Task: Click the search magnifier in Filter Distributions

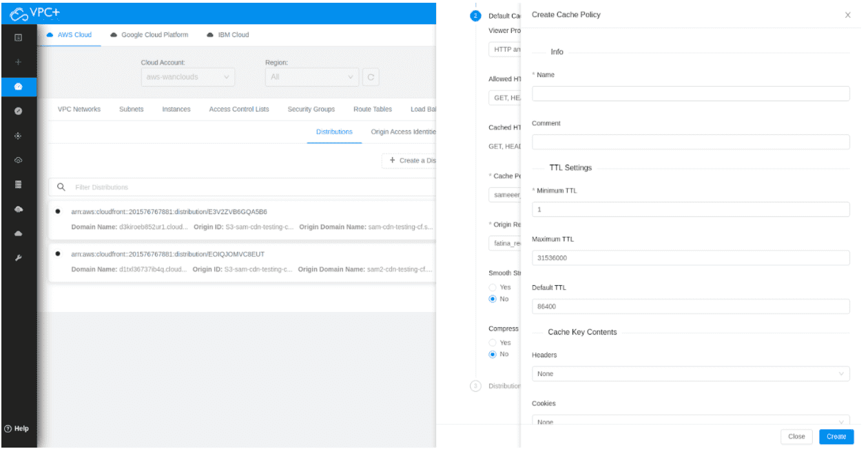Action: coord(61,187)
